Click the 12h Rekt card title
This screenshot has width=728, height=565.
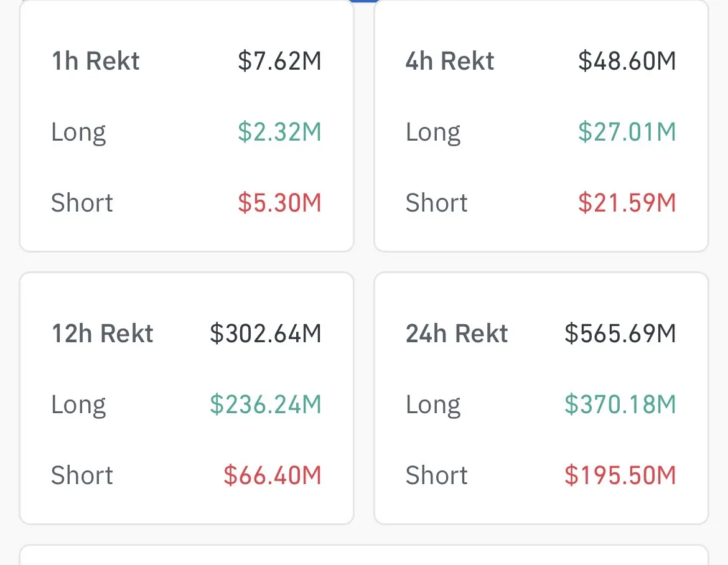(102, 334)
